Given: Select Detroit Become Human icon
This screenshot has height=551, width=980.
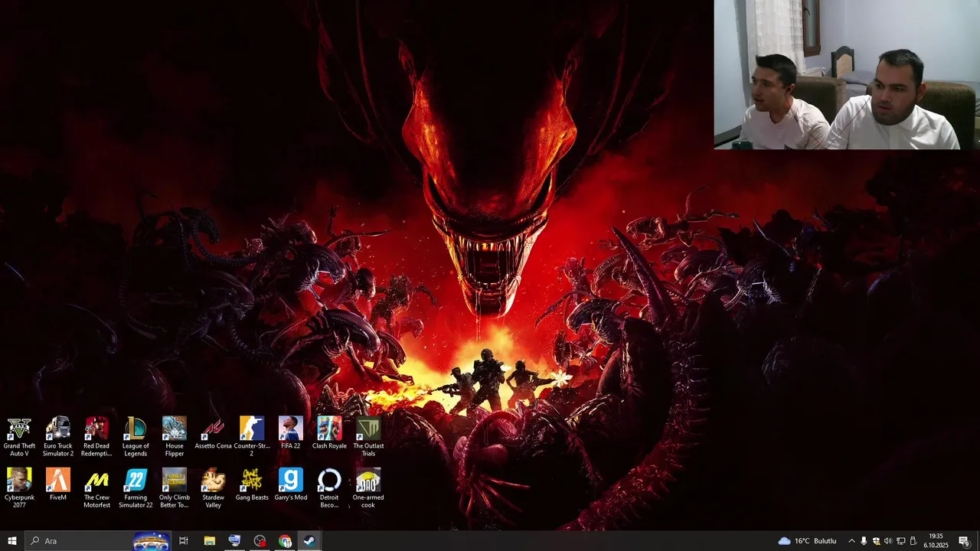Looking at the screenshot, I should (329, 488).
